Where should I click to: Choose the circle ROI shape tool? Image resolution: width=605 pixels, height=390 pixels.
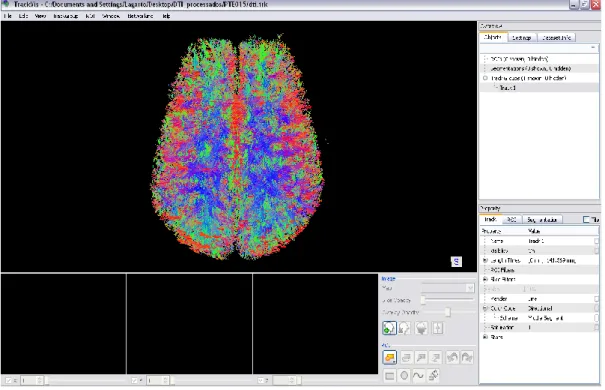coord(404,375)
